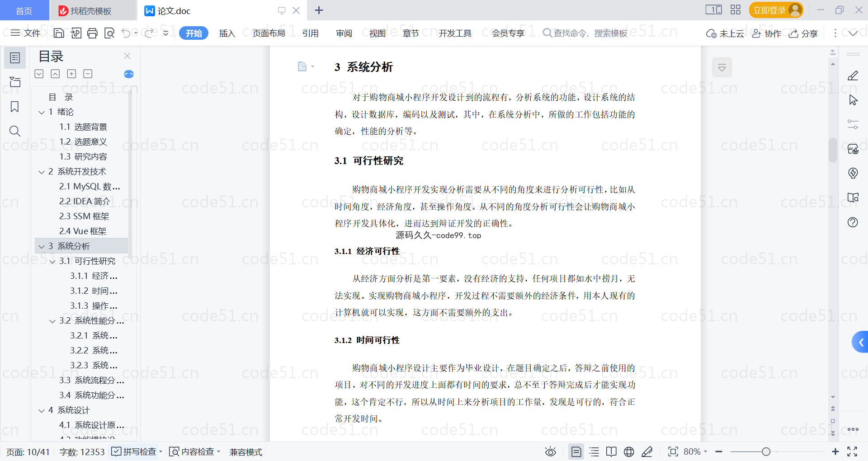Expand the blue side panel arrow on right edge

tap(860, 342)
